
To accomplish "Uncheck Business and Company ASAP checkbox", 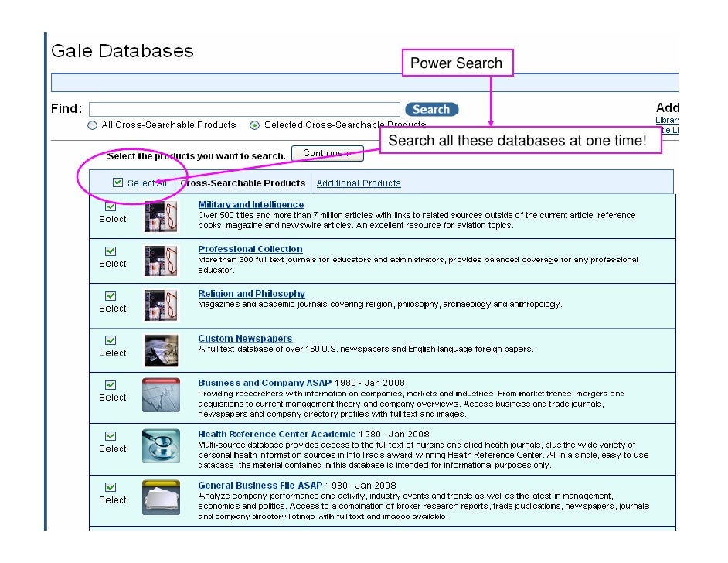I will click(x=111, y=384).
